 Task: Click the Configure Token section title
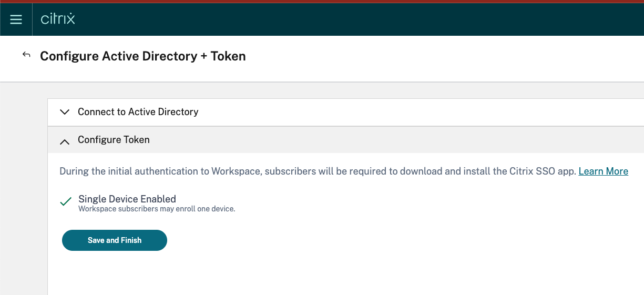coord(114,140)
